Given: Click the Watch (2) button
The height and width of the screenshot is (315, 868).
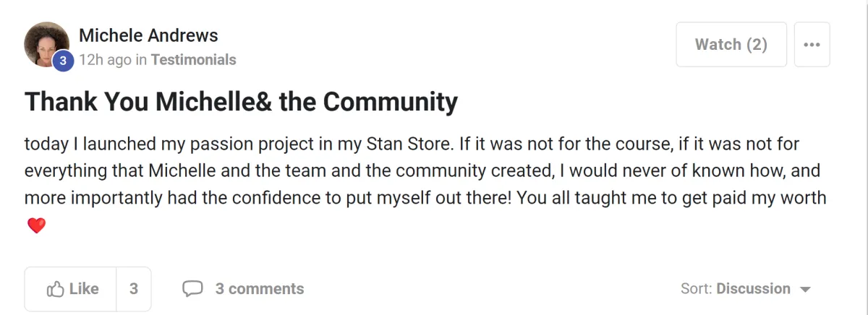Looking at the screenshot, I should tap(731, 44).
